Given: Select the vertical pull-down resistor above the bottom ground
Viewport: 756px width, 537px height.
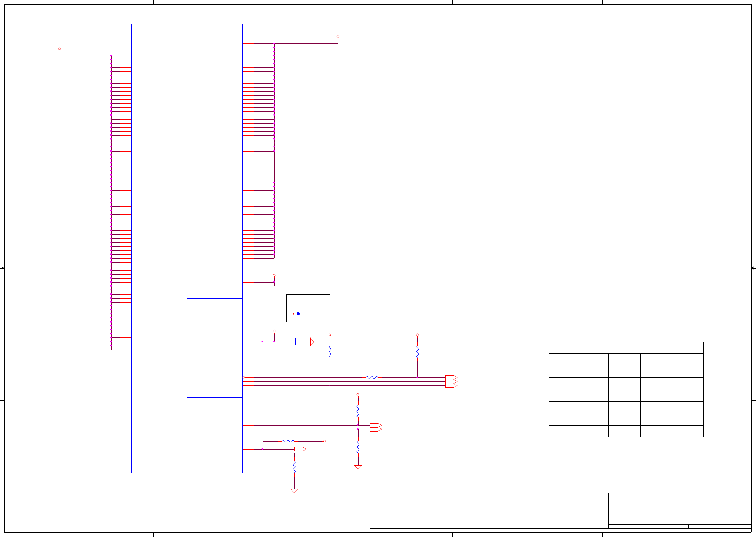Looking at the screenshot, I should pos(294,467).
